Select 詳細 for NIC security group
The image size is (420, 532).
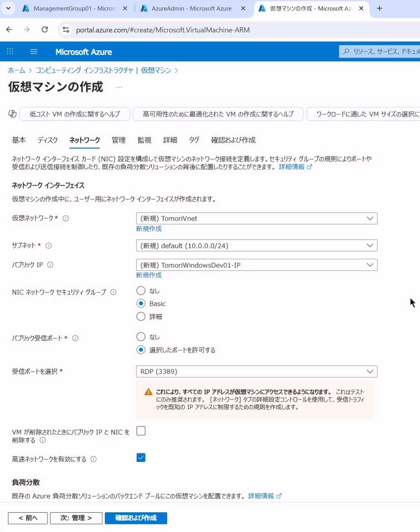[141, 317]
